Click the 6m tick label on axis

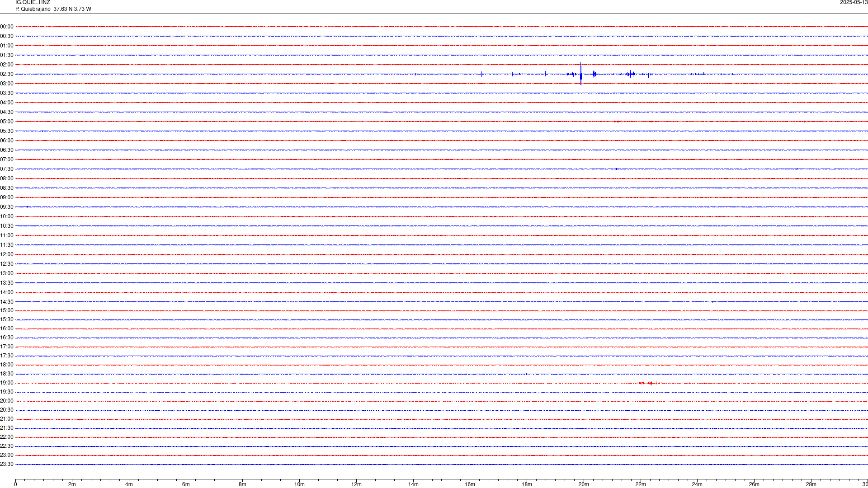[x=186, y=484]
